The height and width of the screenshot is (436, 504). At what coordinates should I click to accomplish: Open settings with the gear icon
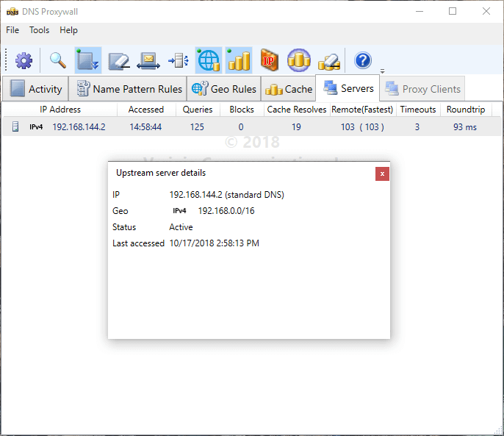click(x=24, y=60)
